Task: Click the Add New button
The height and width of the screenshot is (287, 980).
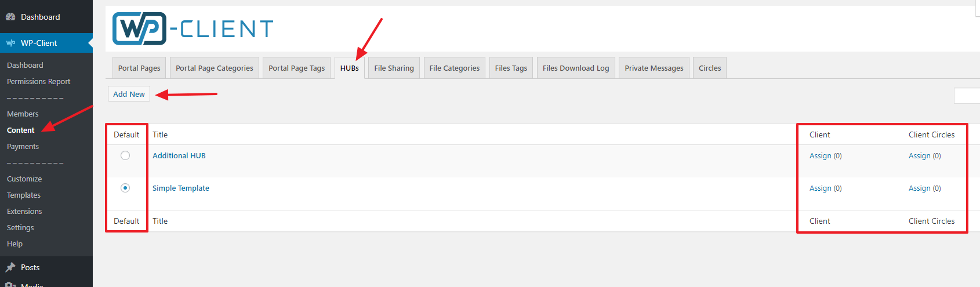Action: click(129, 94)
